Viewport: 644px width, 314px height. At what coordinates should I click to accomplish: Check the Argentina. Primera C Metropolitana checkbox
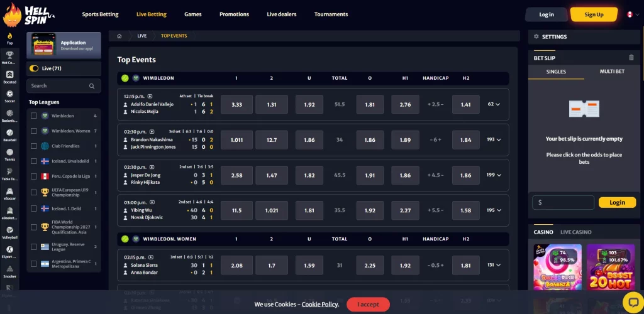click(x=34, y=264)
